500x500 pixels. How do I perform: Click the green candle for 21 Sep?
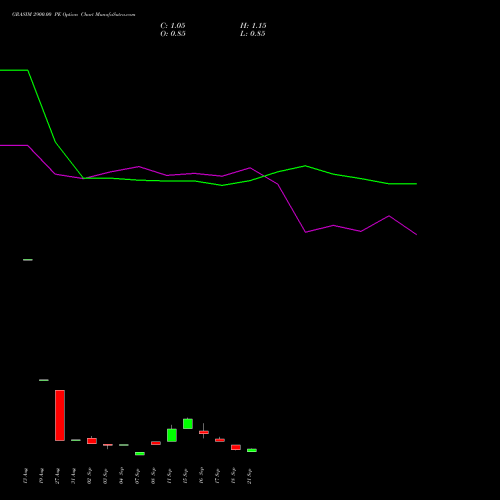click(252, 450)
